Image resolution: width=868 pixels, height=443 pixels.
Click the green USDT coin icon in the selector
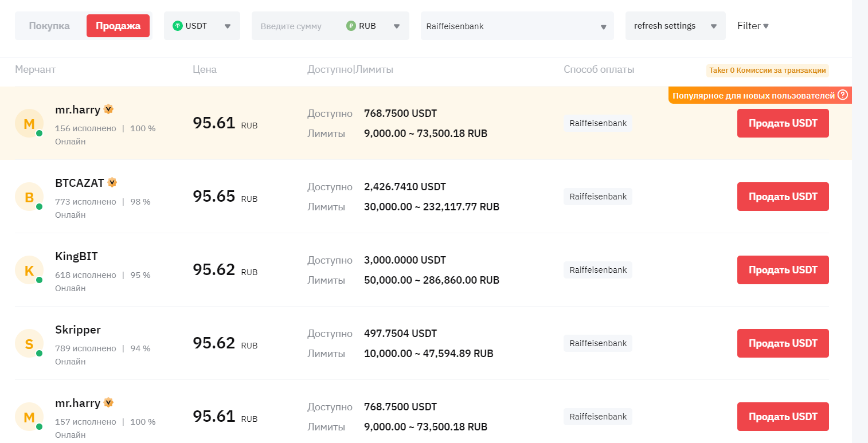[x=178, y=26]
